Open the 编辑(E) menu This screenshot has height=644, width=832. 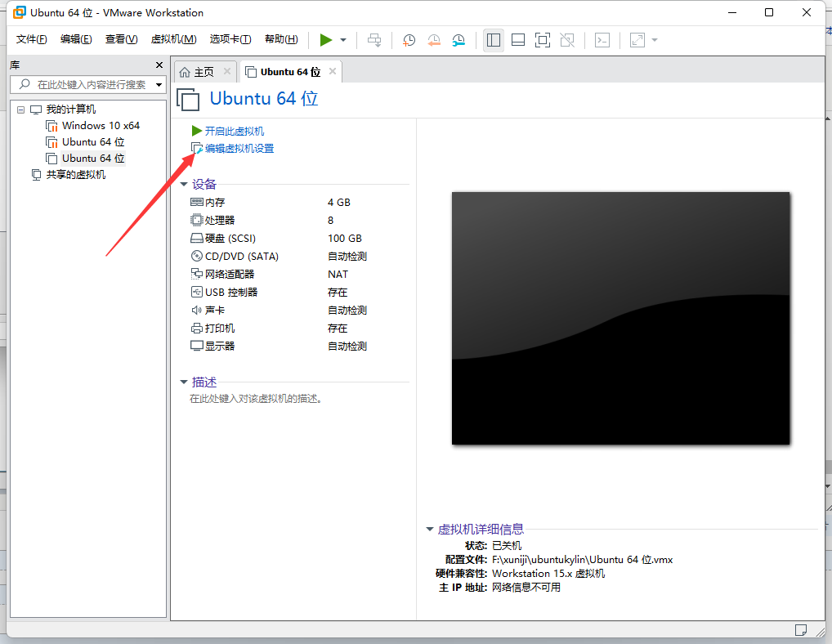pyautogui.click(x=76, y=39)
